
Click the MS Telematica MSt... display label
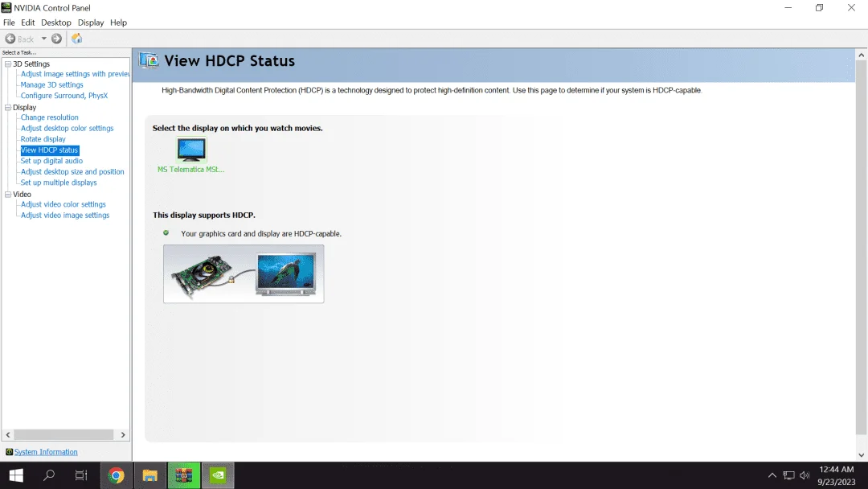[191, 170]
